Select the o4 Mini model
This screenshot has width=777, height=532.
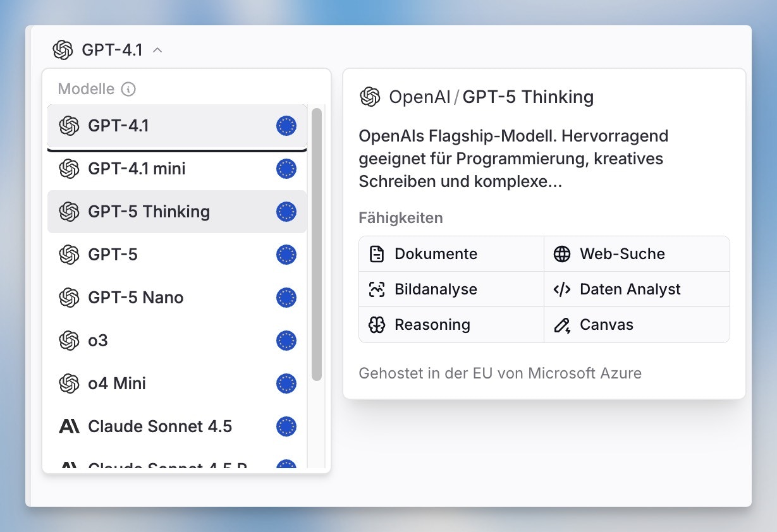point(177,384)
